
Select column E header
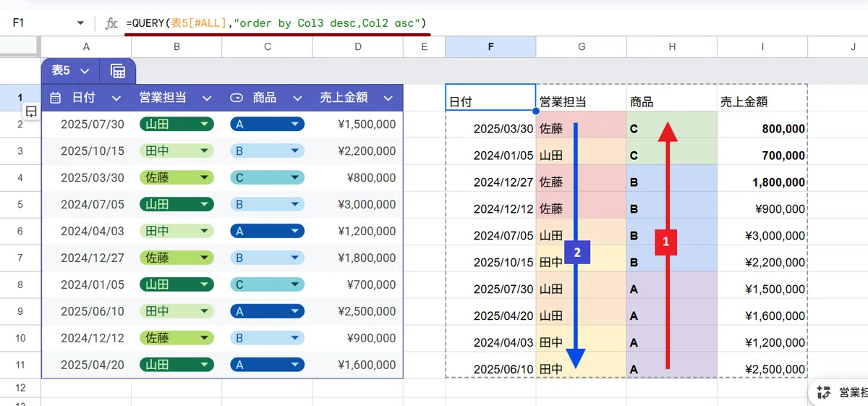424,47
